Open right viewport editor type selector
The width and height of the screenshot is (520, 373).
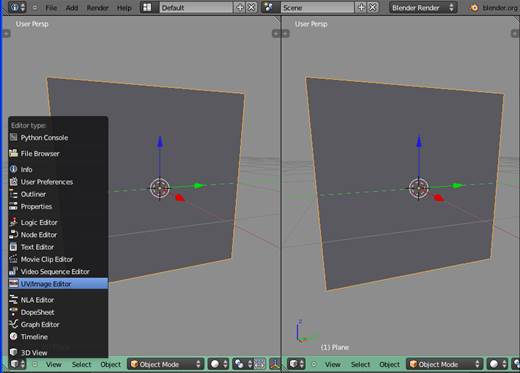(x=296, y=364)
